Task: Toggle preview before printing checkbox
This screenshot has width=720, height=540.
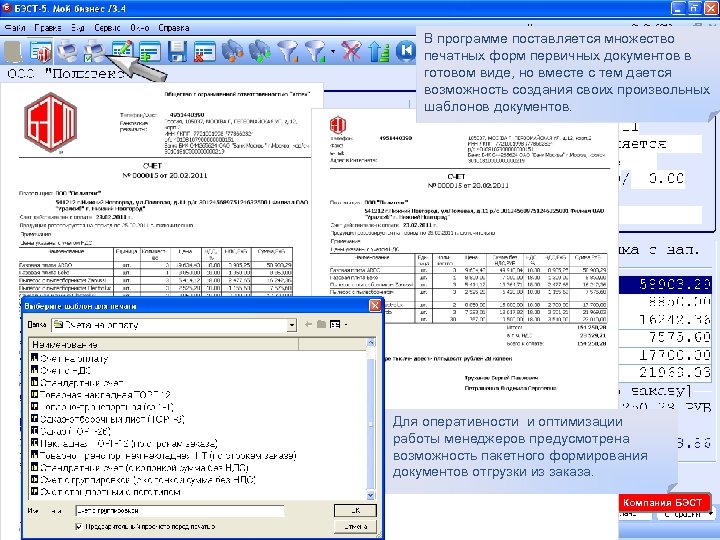Action: [79, 527]
